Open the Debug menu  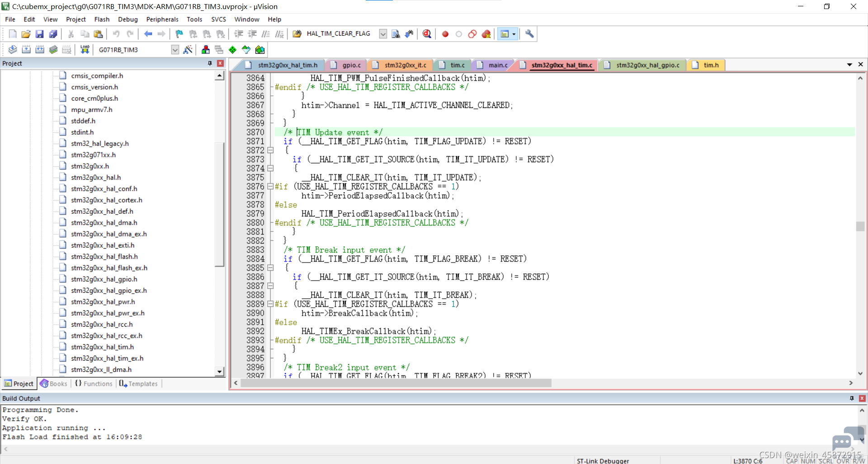point(128,19)
